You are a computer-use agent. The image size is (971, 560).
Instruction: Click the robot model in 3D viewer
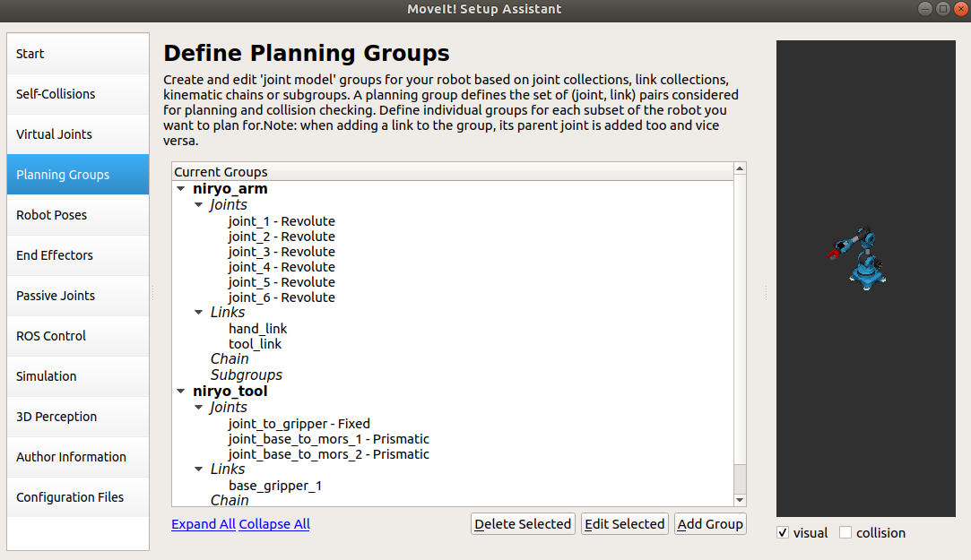(858, 258)
